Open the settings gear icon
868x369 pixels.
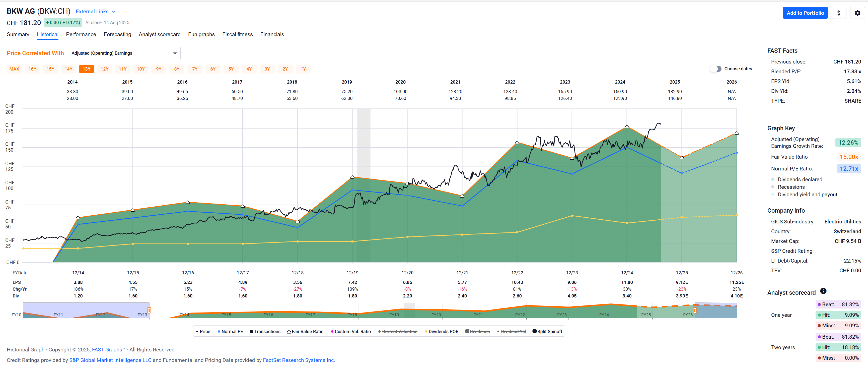[857, 13]
